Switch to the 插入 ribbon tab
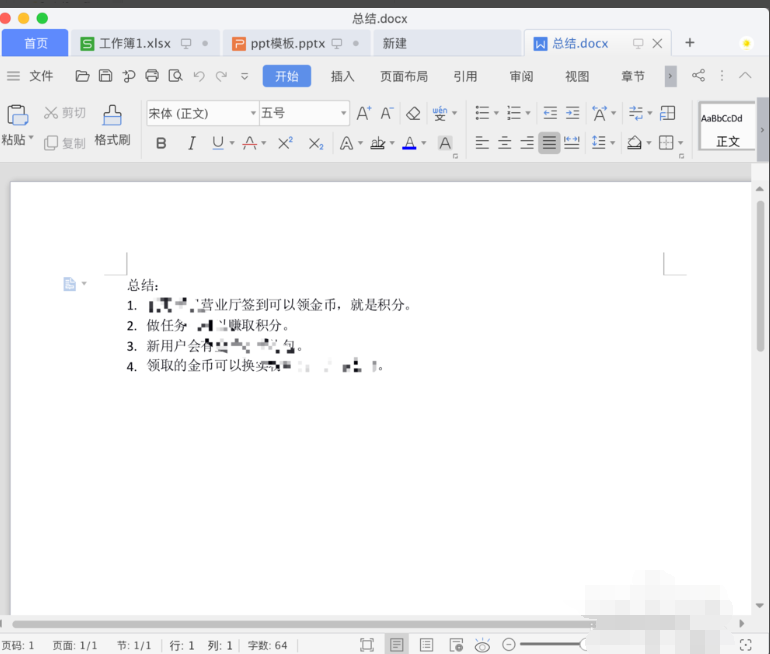 click(x=343, y=76)
